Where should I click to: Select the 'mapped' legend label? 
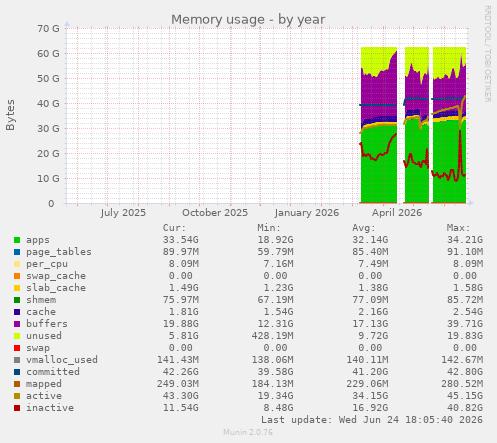[x=44, y=384]
